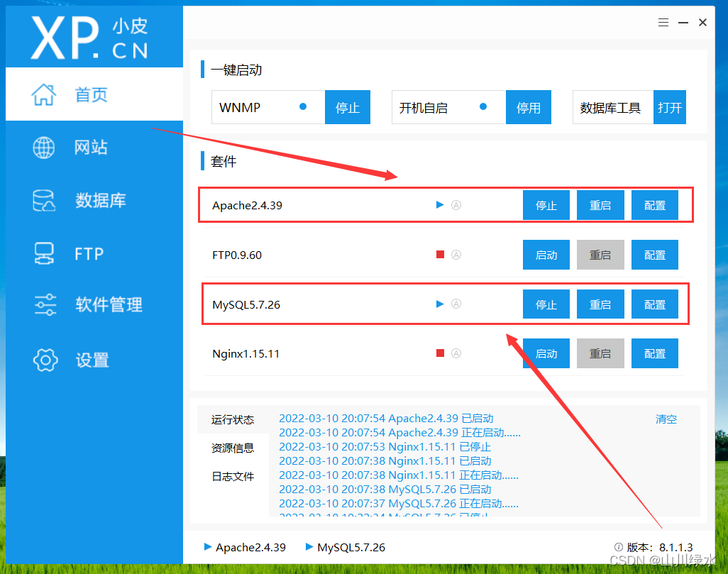Toggle auto-start icon for Apache2.4.39
The height and width of the screenshot is (574, 728).
(456, 205)
